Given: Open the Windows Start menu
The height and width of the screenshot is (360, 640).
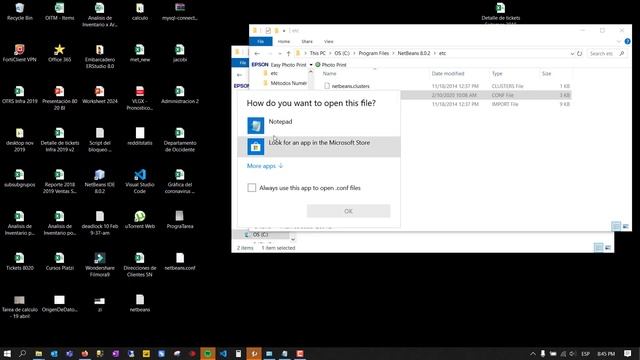Looking at the screenshot, I should [7, 353].
